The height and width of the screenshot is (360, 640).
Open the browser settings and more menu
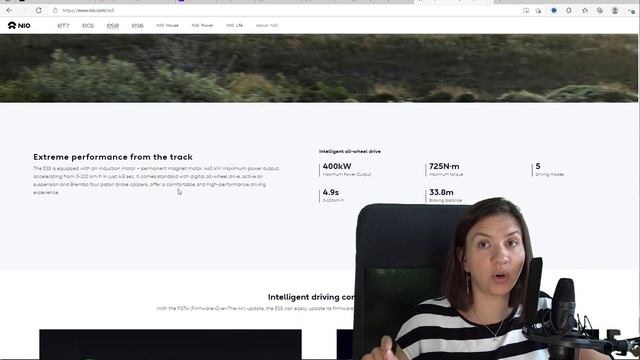coord(631,11)
